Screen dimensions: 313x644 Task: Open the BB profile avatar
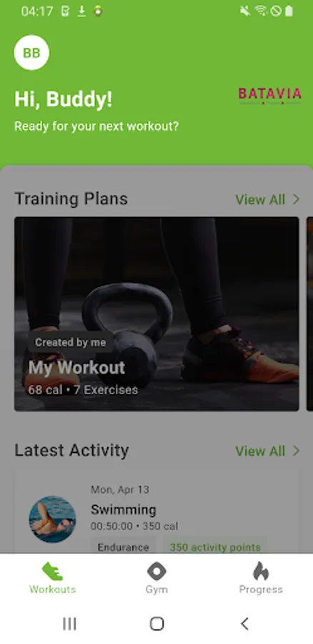(31, 52)
